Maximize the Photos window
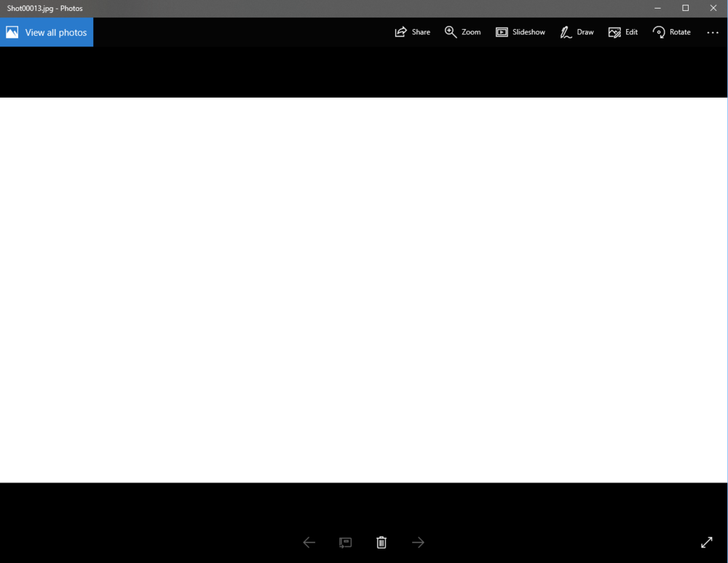This screenshot has width=728, height=563. click(685, 8)
